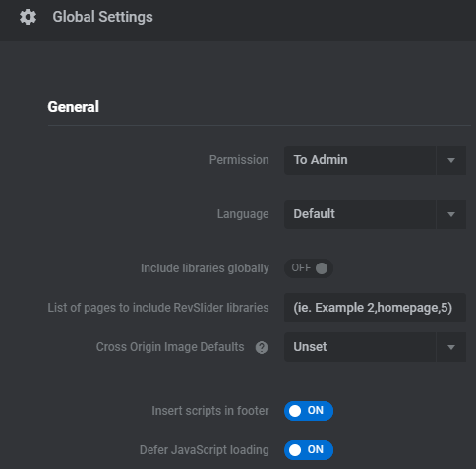Turn off Defer JavaScript loading switch
The height and width of the screenshot is (469, 476).
[x=309, y=450]
